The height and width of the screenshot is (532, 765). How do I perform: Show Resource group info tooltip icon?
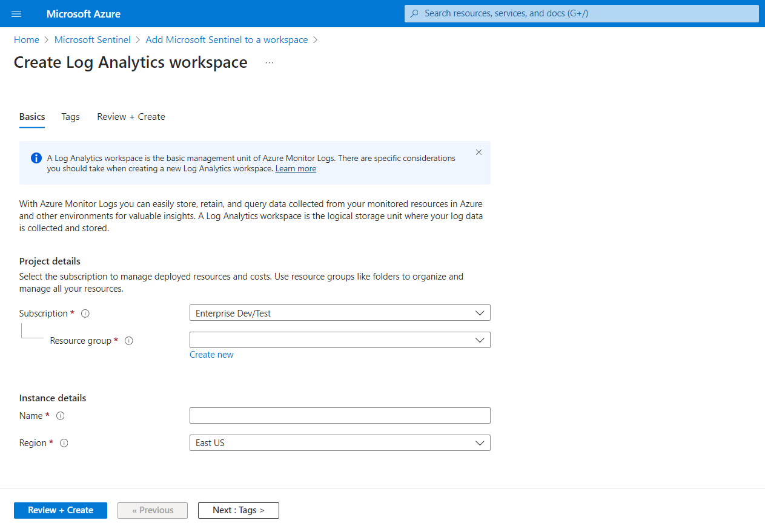tap(128, 341)
